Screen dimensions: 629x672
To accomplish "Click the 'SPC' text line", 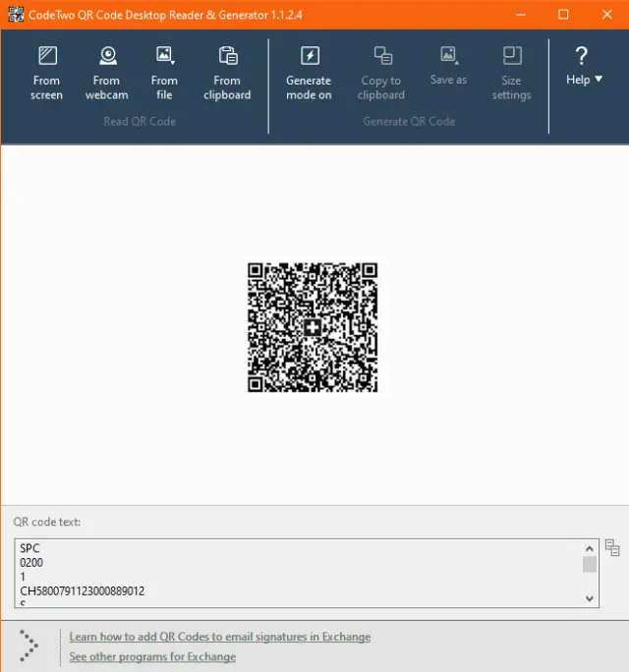I will point(29,548).
